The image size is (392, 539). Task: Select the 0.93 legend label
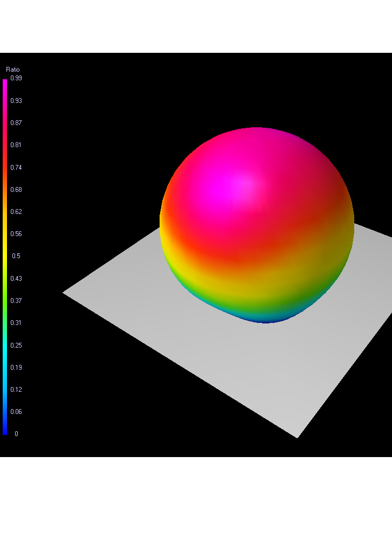coord(16,101)
